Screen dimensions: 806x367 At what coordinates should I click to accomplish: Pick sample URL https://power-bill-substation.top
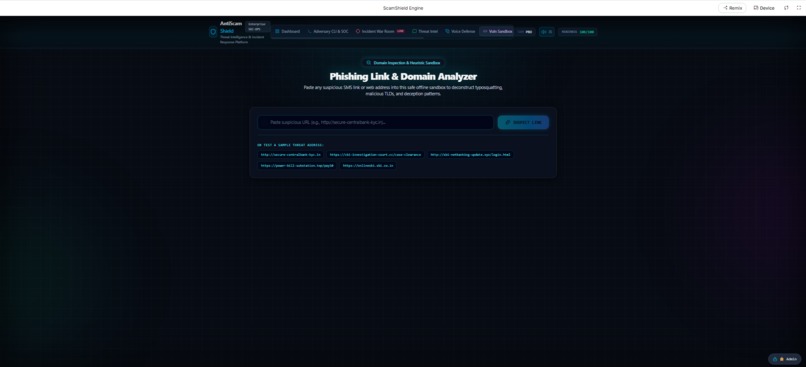tap(297, 166)
